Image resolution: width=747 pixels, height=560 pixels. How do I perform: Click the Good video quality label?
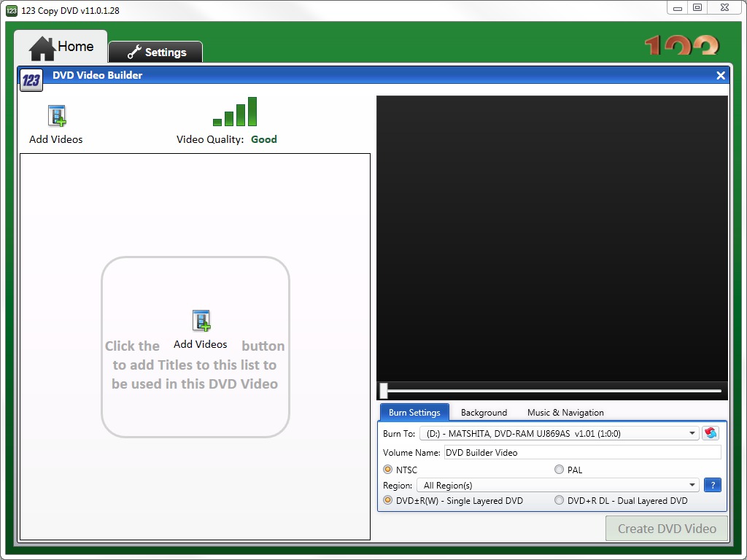point(264,139)
